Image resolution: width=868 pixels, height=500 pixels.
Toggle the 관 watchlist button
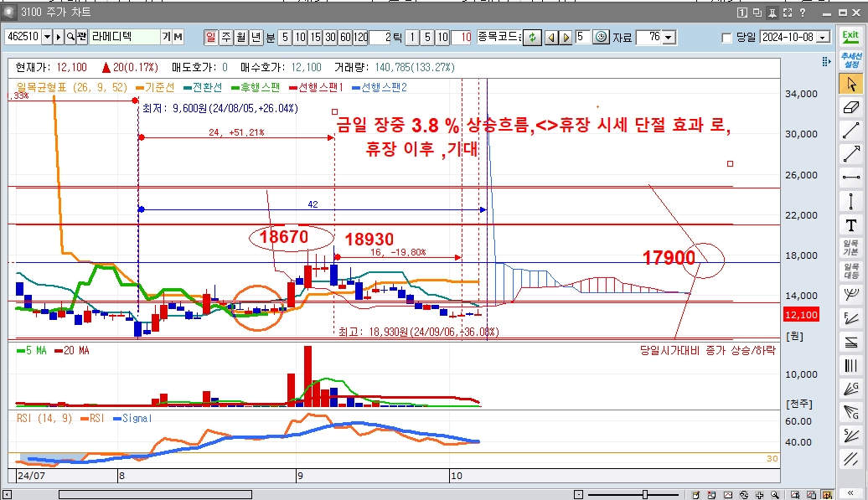click(82, 37)
